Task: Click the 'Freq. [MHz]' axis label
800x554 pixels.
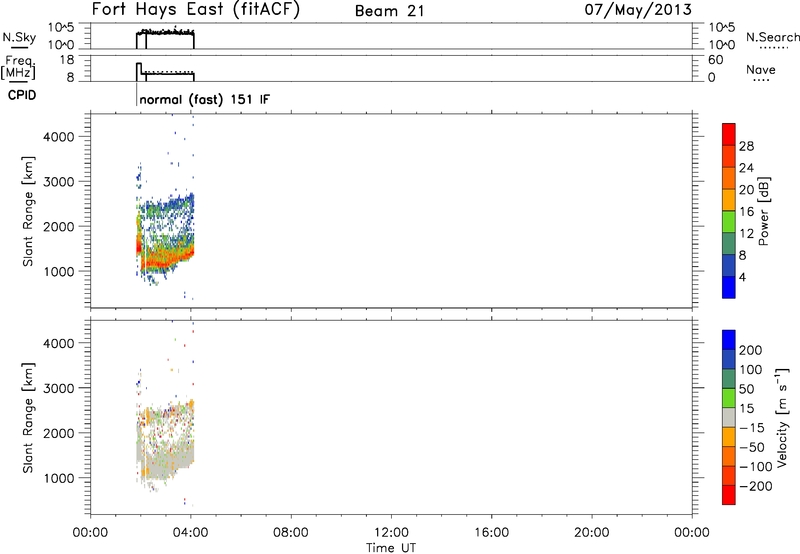Action: 18,68
